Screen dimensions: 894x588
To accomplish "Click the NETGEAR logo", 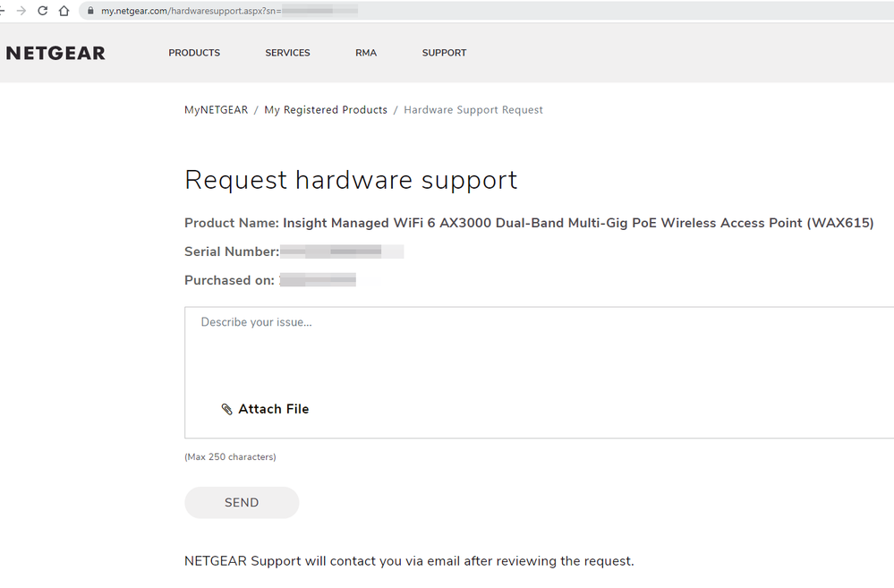I will [x=55, y=53].
